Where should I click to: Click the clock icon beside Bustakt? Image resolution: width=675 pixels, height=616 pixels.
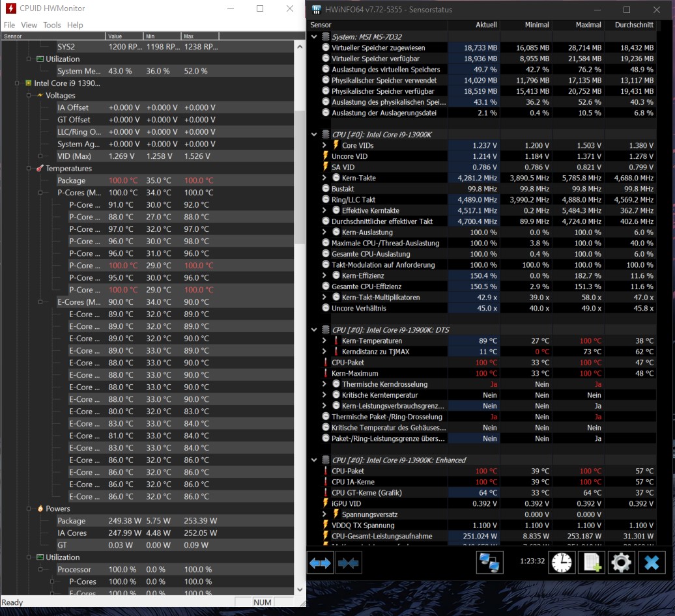pyautogui.click(x=326, y=188)
